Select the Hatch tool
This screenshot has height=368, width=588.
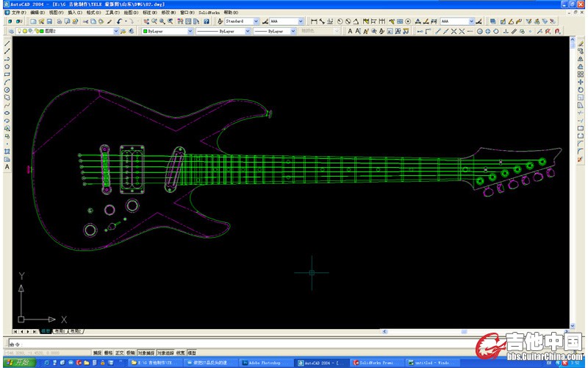tap(7, 151)
